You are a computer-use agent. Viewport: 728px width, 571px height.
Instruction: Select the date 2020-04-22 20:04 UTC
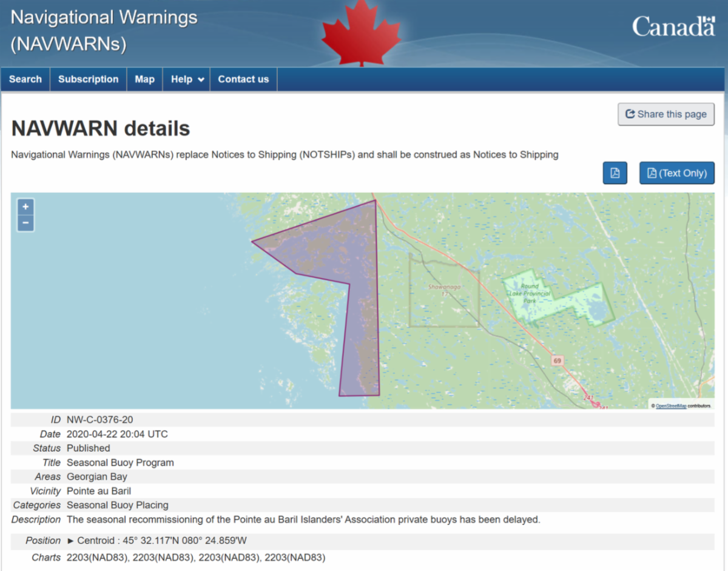tap(117, 434)
